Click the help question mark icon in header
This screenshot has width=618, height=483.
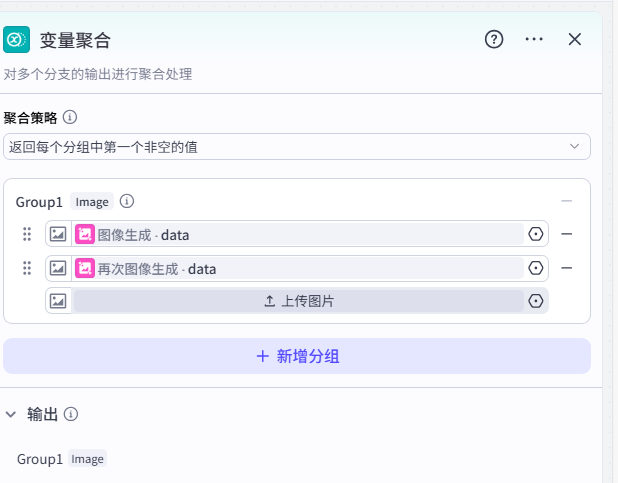[494, 40]
